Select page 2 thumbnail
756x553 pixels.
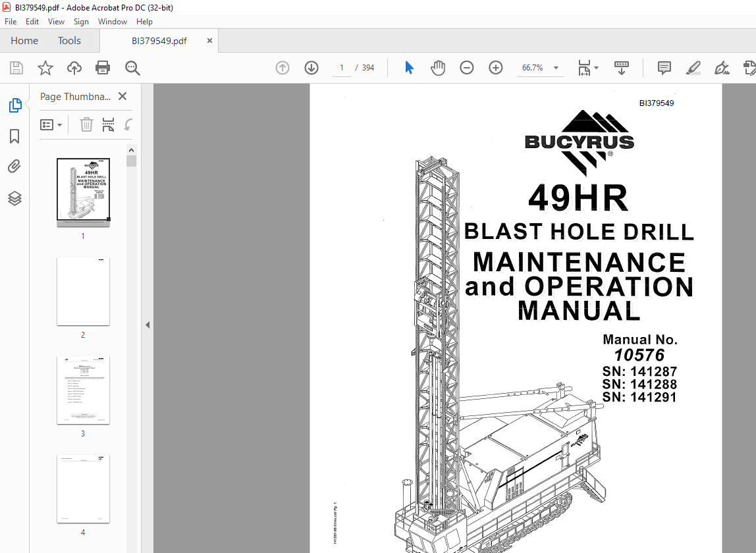tap(84, 291)
